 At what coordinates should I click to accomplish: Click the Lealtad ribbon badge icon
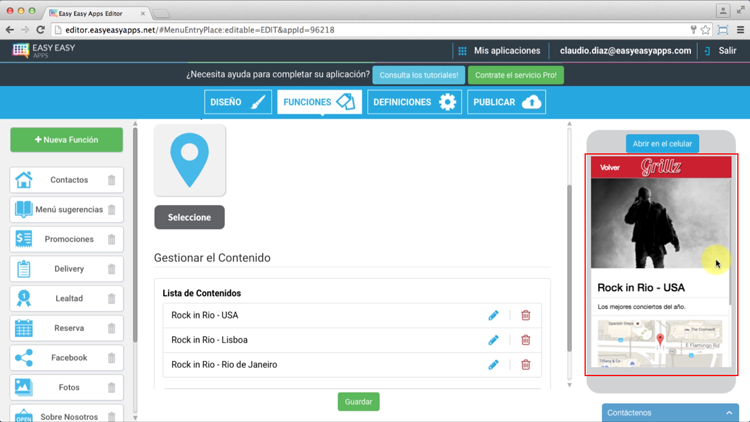[x=23, y=299]
